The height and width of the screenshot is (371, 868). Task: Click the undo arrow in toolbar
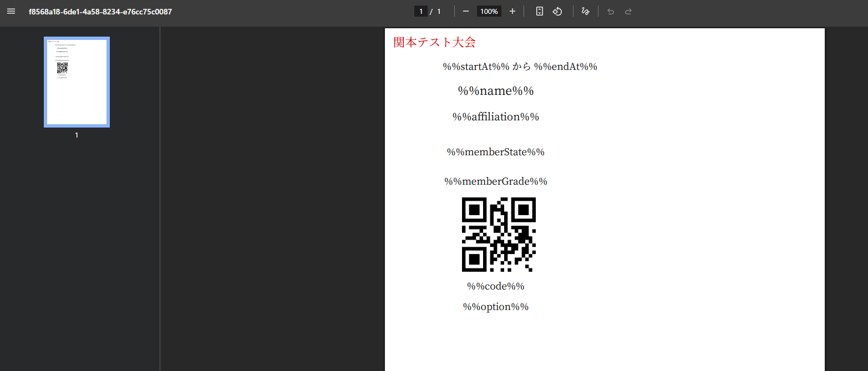click(x=611, y=12)
